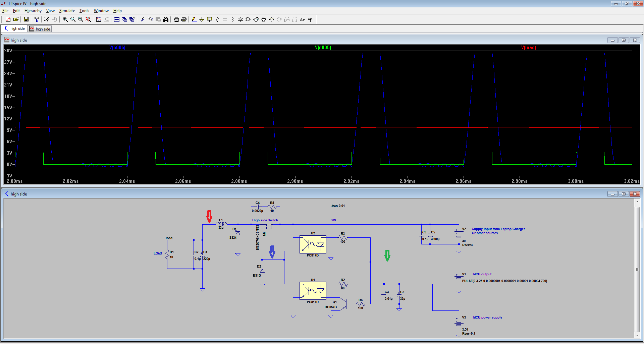
Task: Click the Pan magnifier icon
Action: coord(73,19)
